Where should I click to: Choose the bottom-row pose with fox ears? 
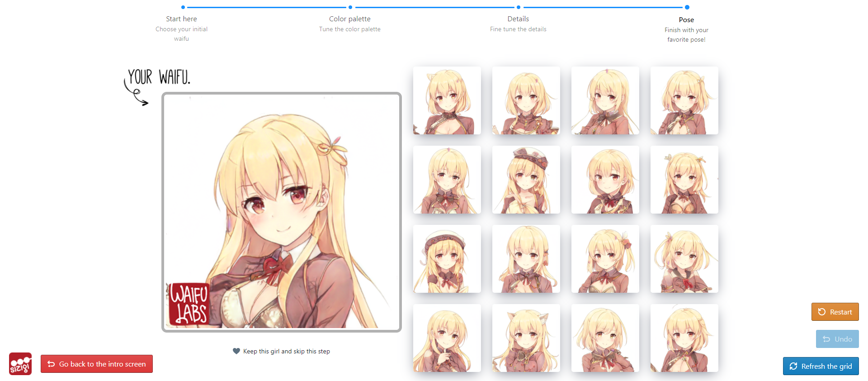526,338
